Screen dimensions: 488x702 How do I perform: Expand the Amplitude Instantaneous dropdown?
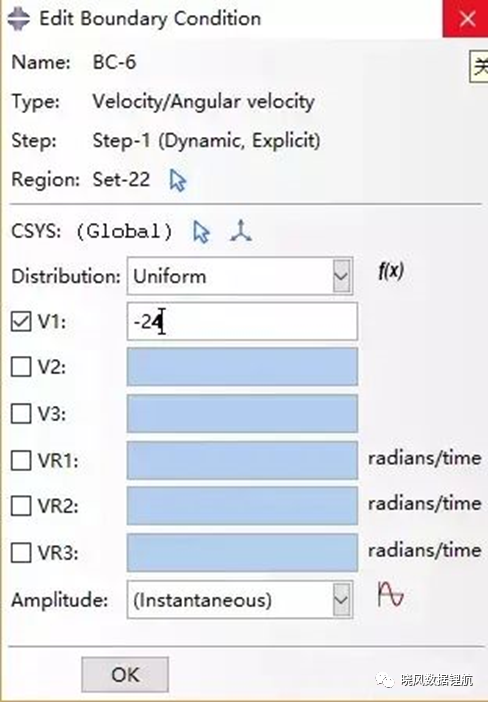click(240, 600)
